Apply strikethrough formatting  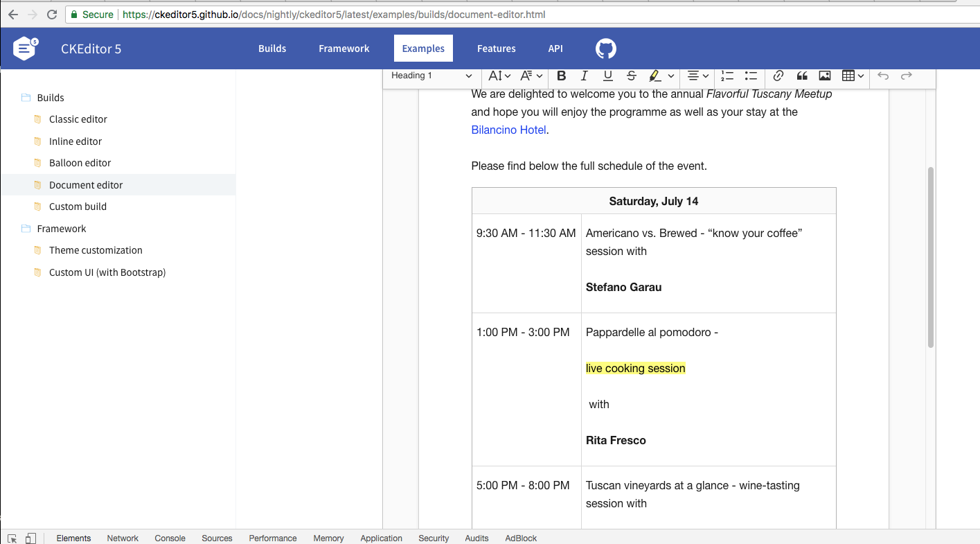(x=631, y=76)
